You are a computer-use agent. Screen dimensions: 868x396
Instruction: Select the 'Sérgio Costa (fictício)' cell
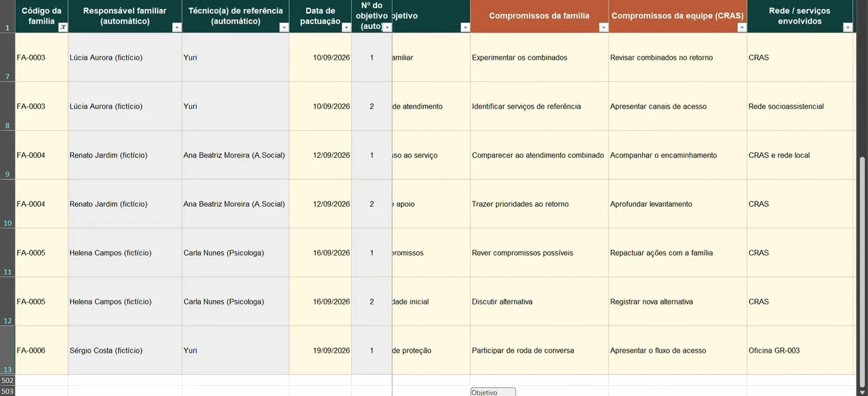(x=125, y=351)
